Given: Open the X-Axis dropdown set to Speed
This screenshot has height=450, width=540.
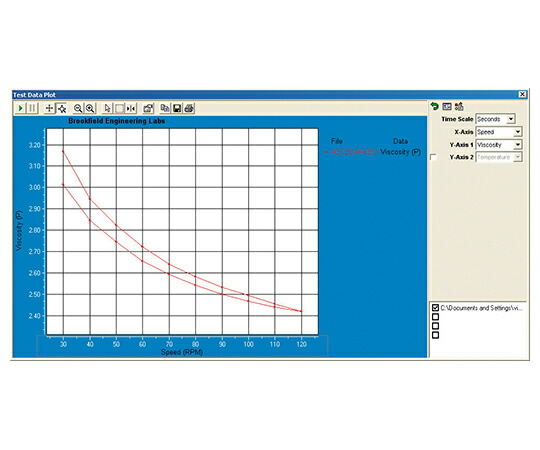Looking at the screenshot, I should [499, 132].
